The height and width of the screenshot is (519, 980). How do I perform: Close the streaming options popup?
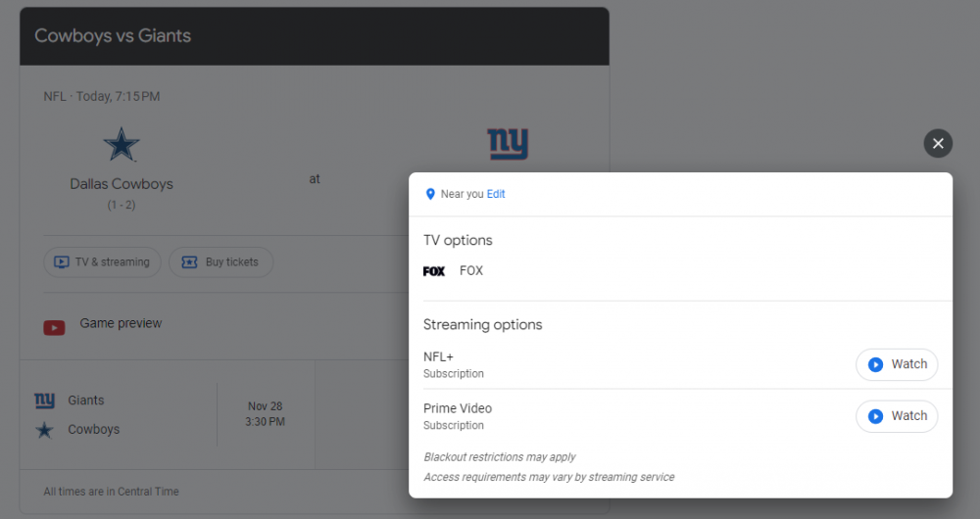coord(938,144)
